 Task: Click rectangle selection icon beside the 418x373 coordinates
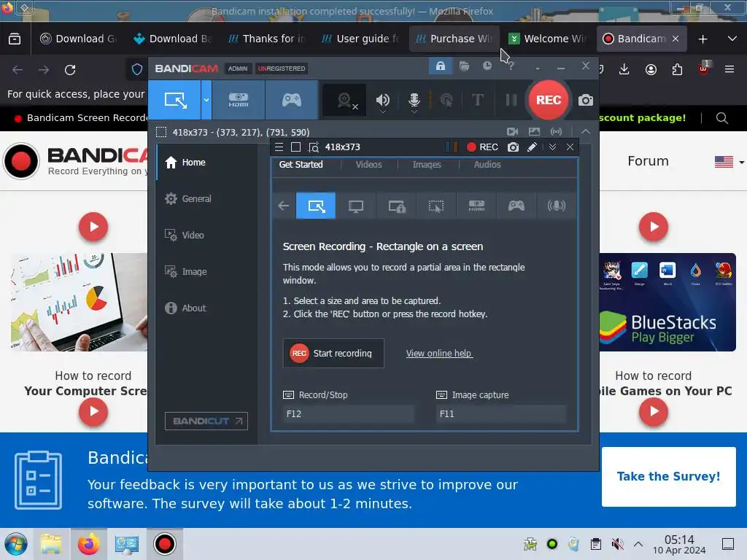161,132
